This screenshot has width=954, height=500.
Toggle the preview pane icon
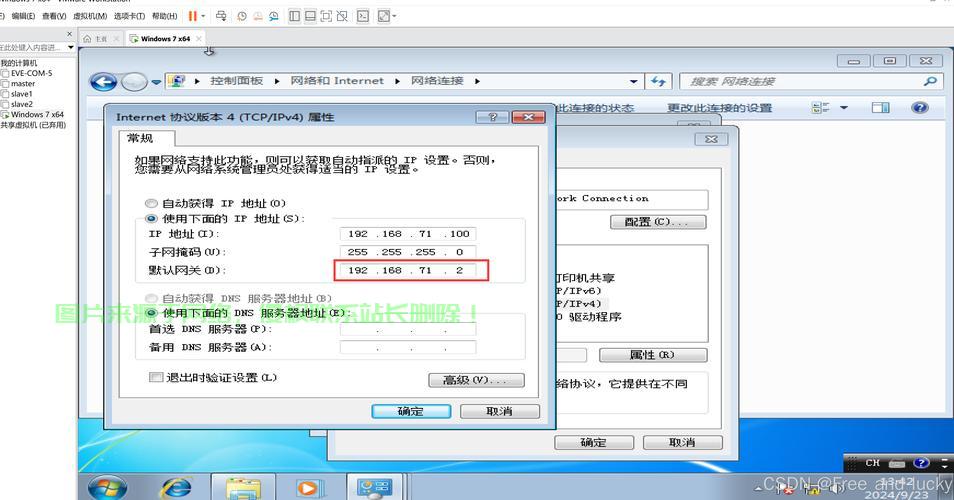click(x=880, y=108)
